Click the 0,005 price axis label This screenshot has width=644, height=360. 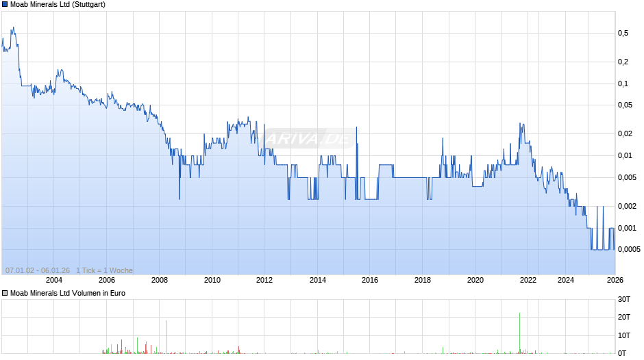tap(627, 177)
